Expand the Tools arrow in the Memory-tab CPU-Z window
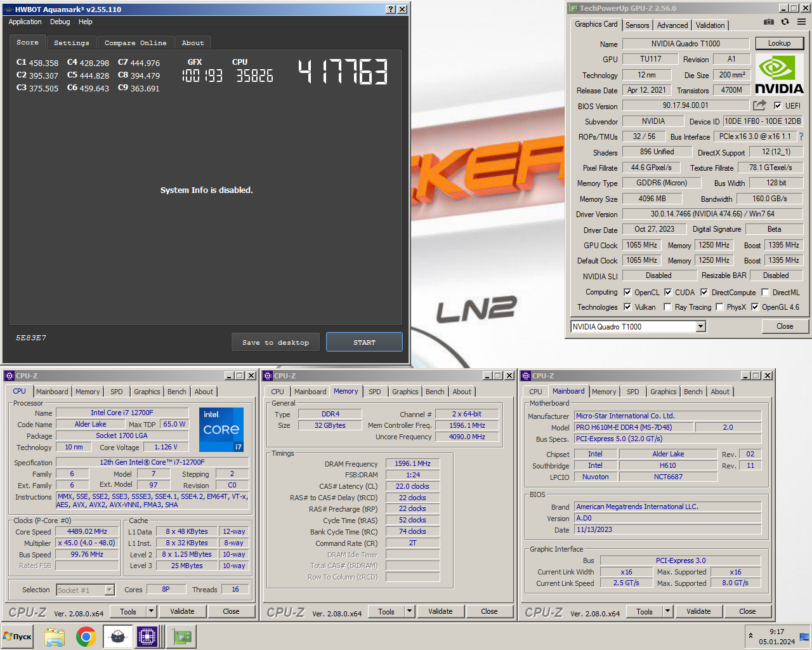 409,611
